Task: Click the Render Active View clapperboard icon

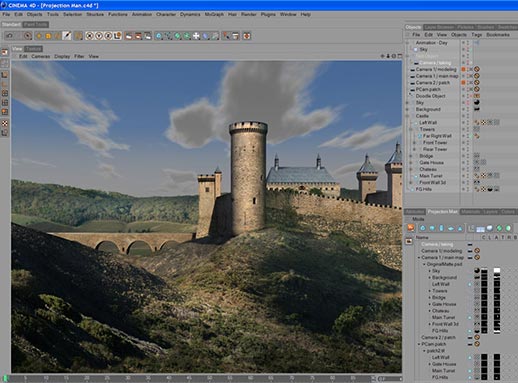Action: coord(129,36)
